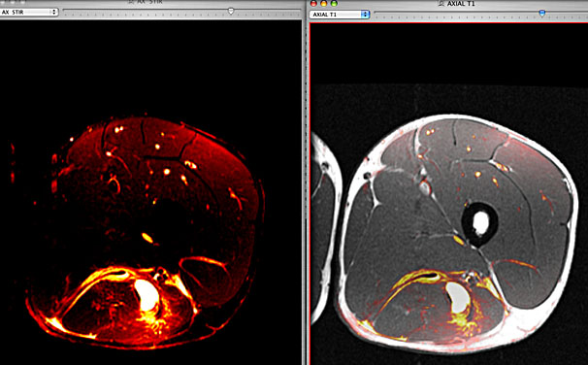Click the AX STIR slider track left of the thumb
The image size is (588, 365).
point(147,12)
